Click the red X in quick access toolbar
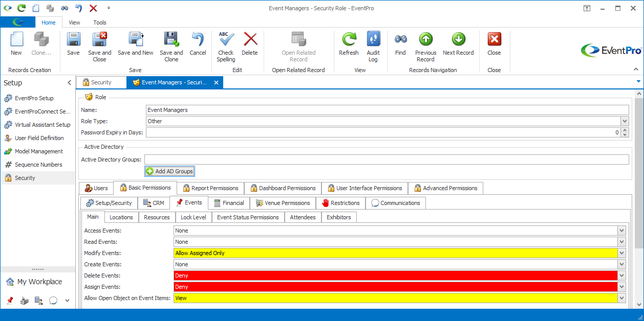The height and width of the screenshot is (321, 644). point(93,8)
